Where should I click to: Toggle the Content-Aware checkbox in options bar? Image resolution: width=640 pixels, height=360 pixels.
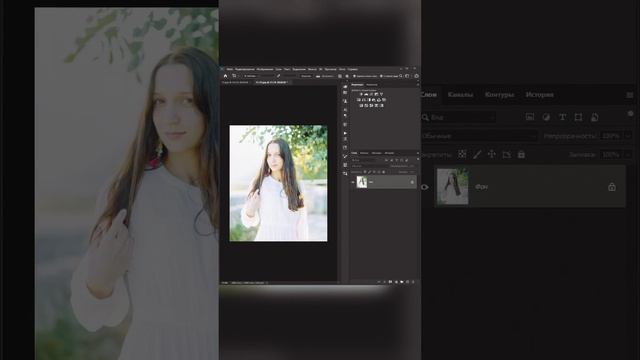point(381,76)
